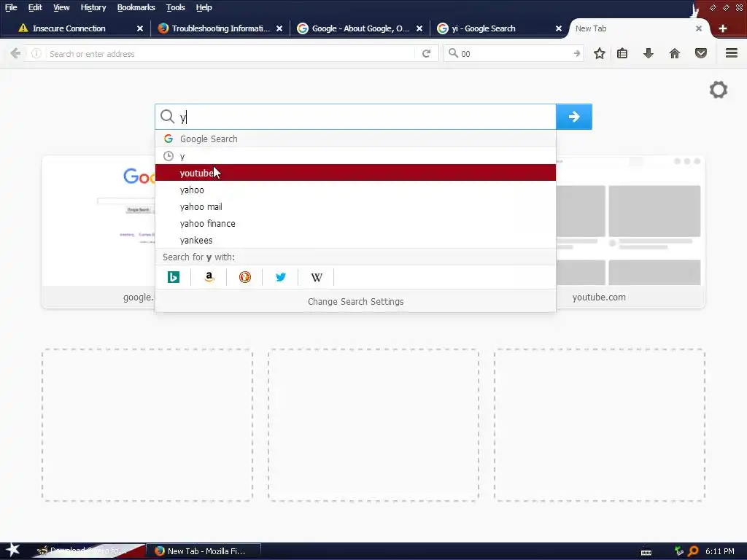Click the bookmark star icon
The height and width of the screenshot is (560, 747).
pyautogui.click(x=600, y=53)
